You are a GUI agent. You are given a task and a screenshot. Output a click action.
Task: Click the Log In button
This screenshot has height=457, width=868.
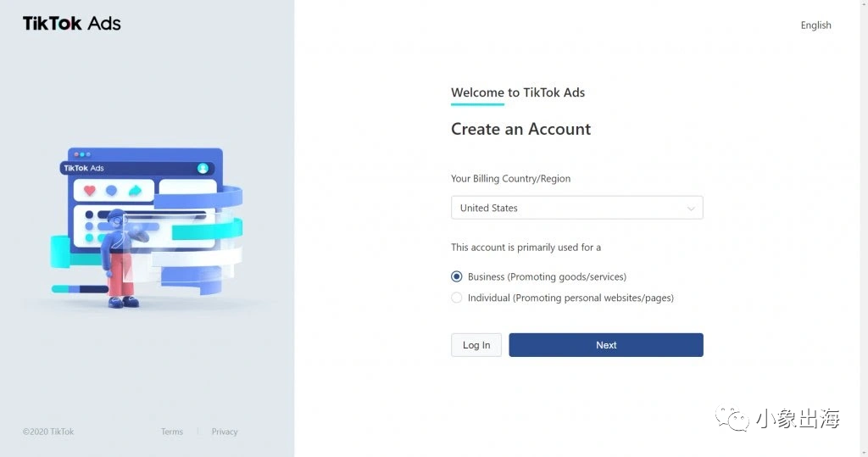click(x=476, y=345)
